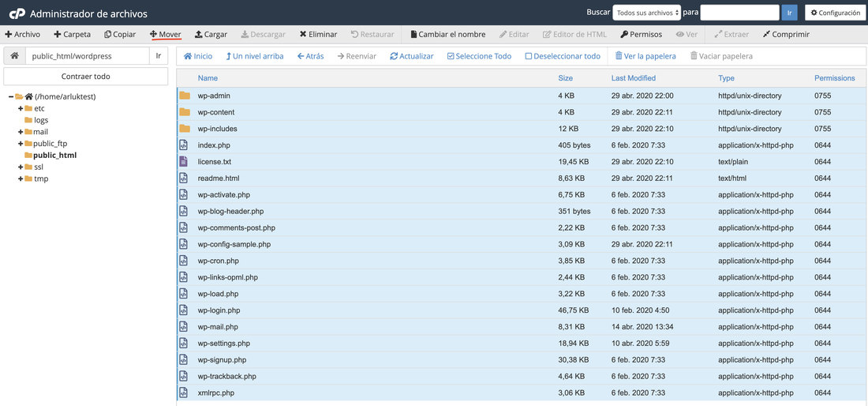Sort by Last Modified column
Viewport: 868px width, 406px height.
click(x=634, y=78)
